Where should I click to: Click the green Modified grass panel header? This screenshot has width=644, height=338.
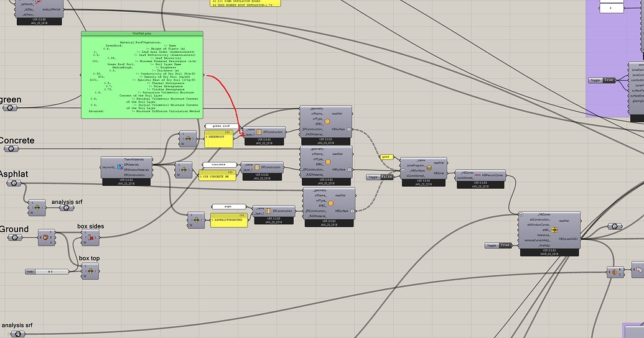(142, 34)
